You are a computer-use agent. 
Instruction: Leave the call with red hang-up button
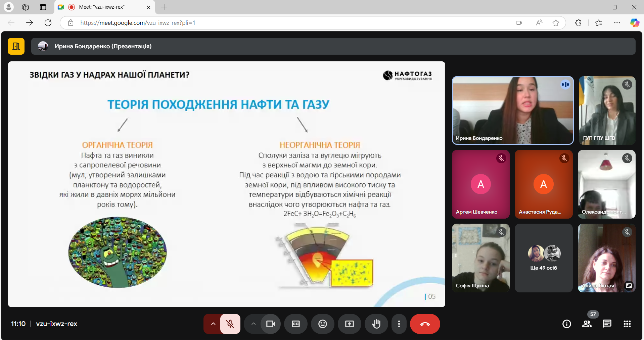coord(425,324)
